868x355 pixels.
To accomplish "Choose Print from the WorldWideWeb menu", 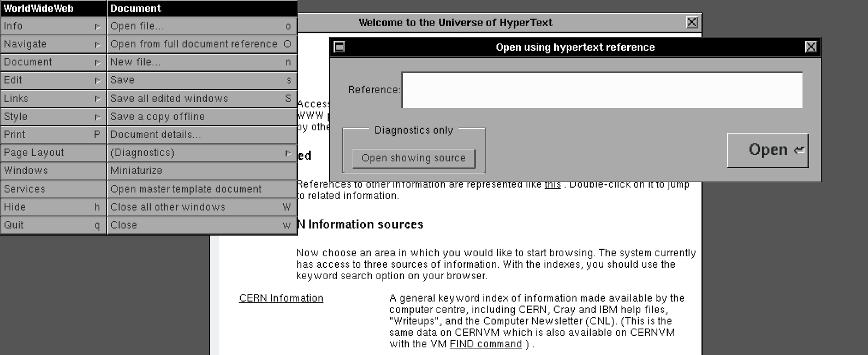I will pos(53,134).
